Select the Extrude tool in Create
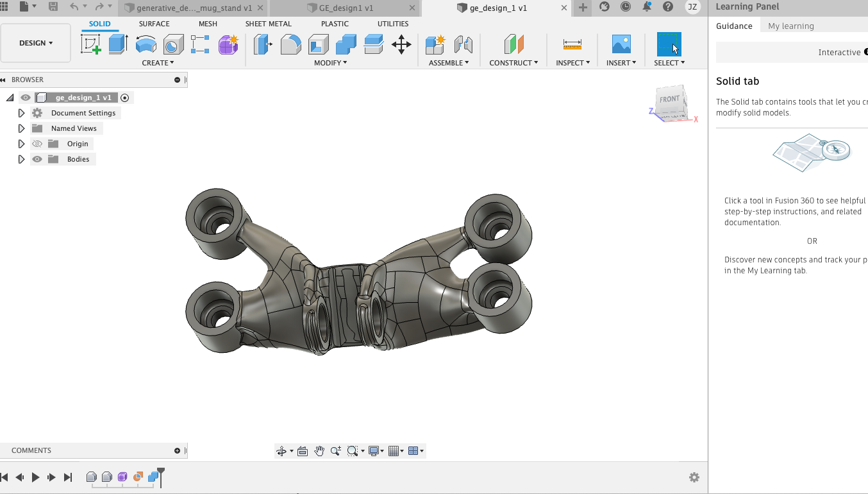The height and width of the screenshot is (494, 868). [118, 44]
